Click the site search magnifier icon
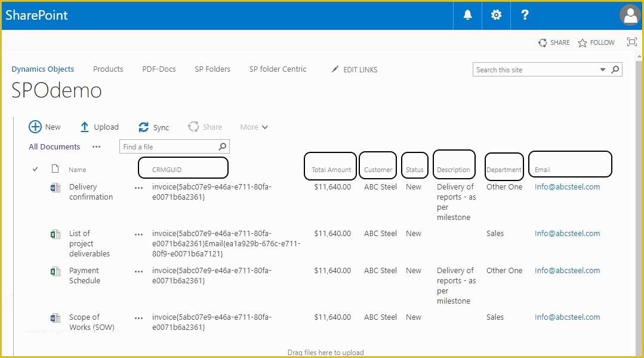644x358 pixels. (615, 69)
